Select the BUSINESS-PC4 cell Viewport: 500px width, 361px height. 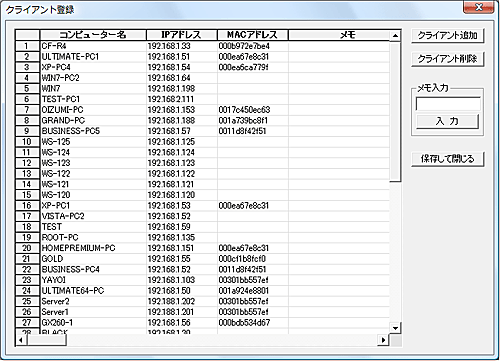(x=93, y=269)
